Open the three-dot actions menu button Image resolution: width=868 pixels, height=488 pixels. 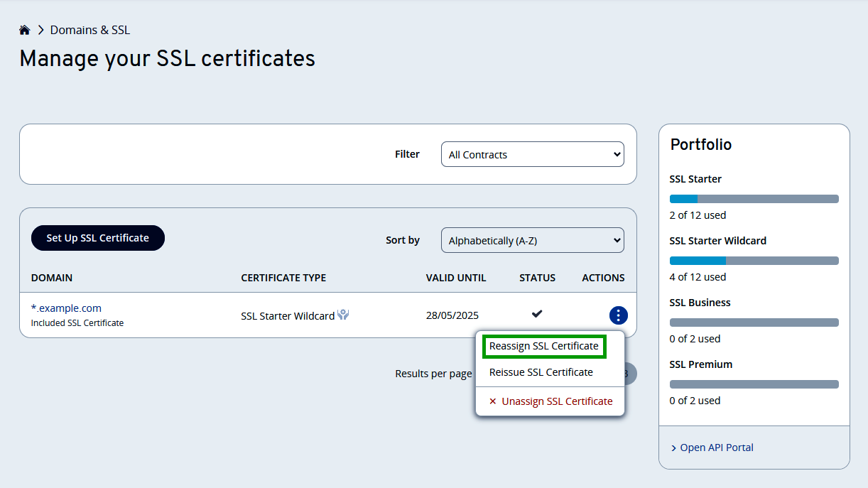pyautogui.click(x=618, y=315)
